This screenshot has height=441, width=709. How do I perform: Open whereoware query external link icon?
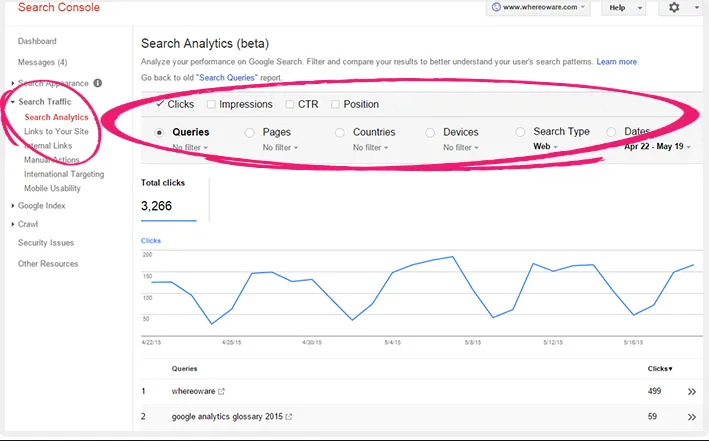click(221, 391)
